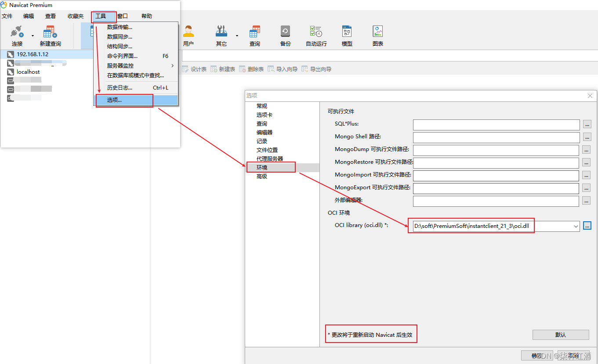
Task: Open the View (查看) menu
Action: (x=51, y=16)
